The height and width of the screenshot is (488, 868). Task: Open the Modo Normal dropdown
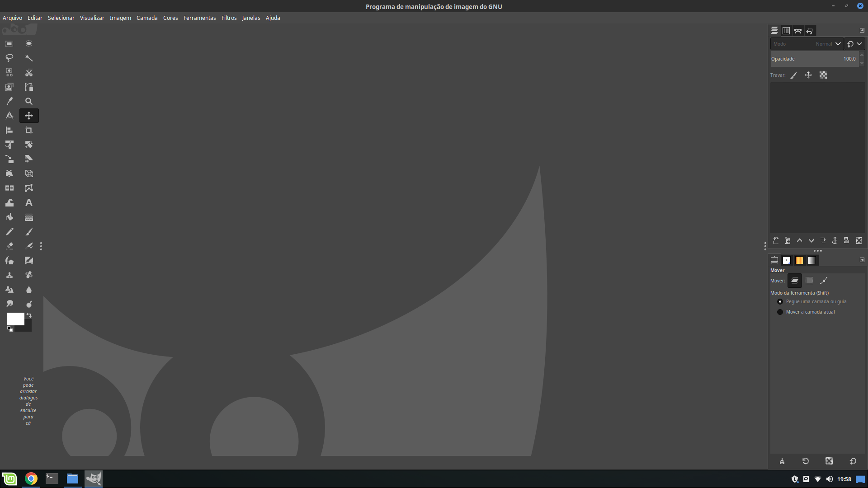pos(807,44)
